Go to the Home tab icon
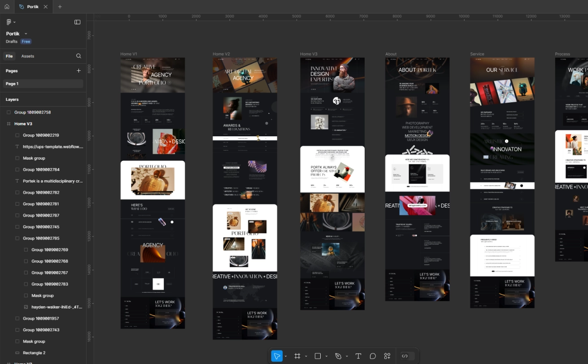 (x=7, y=7)
